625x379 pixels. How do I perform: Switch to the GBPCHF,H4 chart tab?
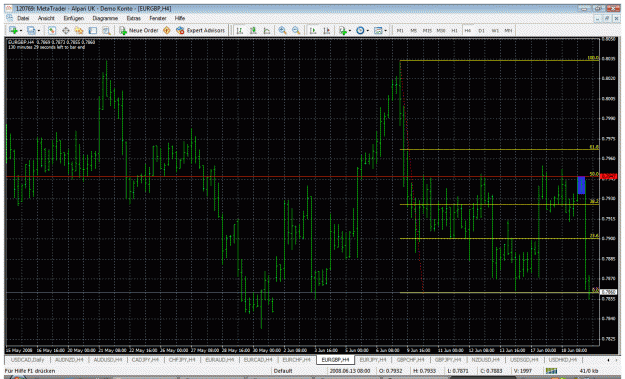[x=411, y=360]
